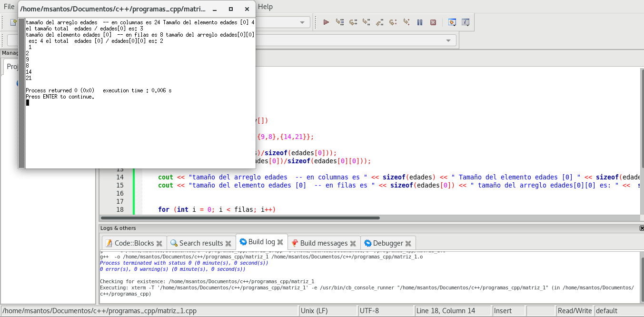Screen dimensions: 644x317
Task: Click the Step out debugger icon
Action: coord(379,22)
